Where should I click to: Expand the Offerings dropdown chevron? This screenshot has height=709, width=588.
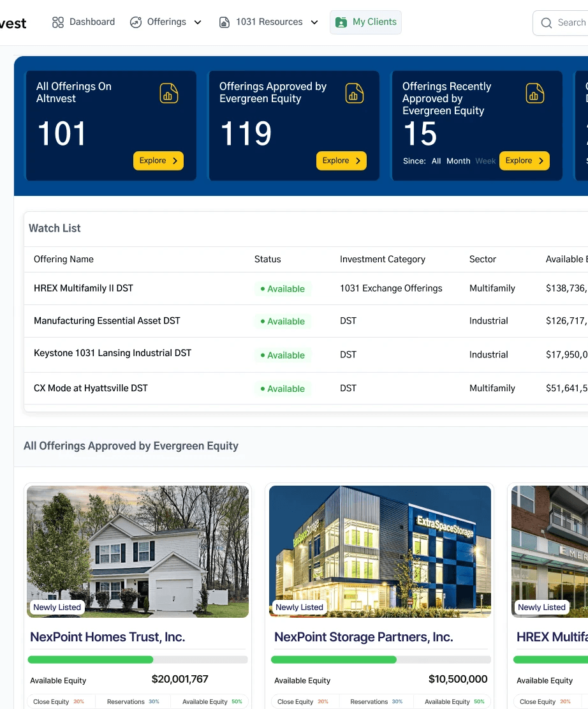pos(198,22)
